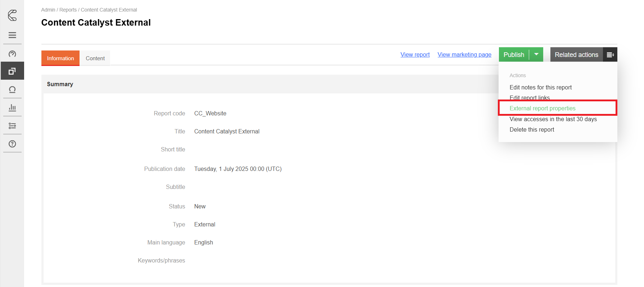This screenshot has height=287, width=644.
Task: Click the Report code label
Action: [169, 113]
